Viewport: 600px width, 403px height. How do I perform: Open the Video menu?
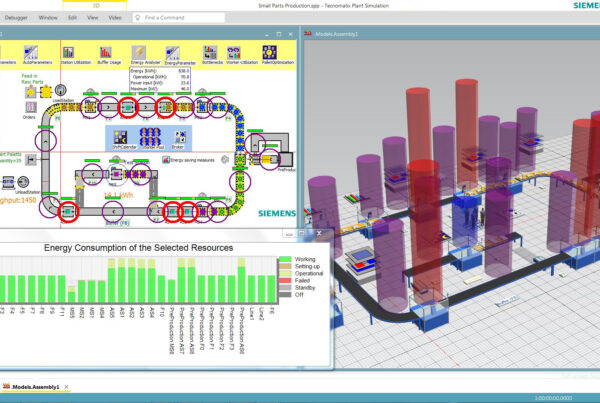(115, 18)
